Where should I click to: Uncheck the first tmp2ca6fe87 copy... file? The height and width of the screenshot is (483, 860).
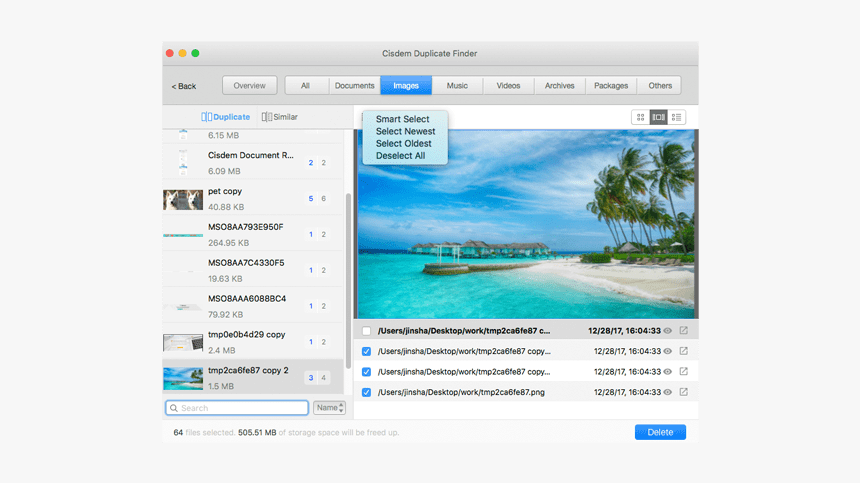coord(366,351)
